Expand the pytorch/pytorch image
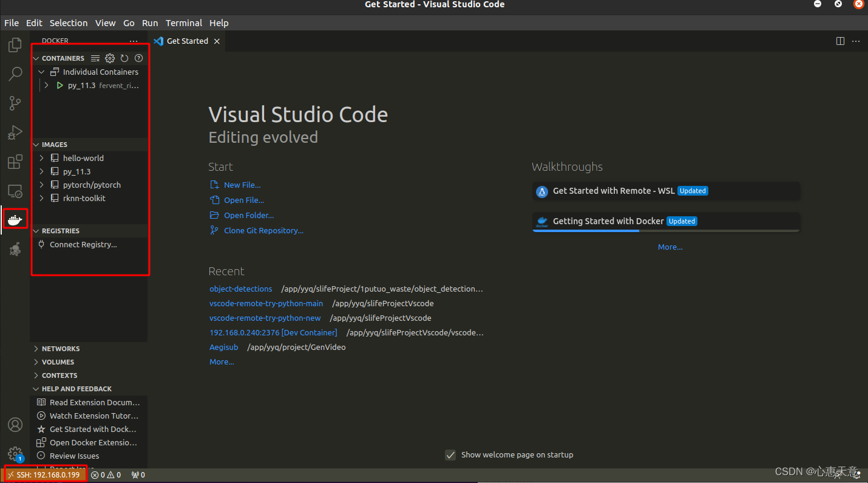This screenshot has width=868, height=483. [42, 185]
